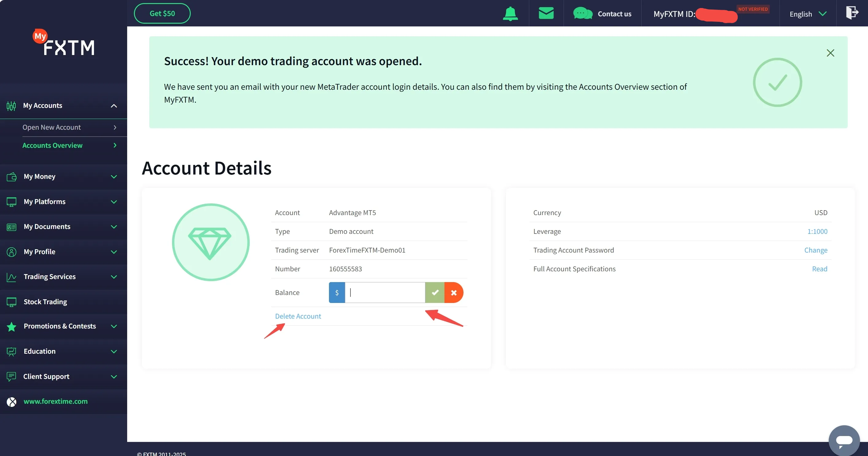
Task: Click the Client Support chat icon
Action: click(x=11, y=376)
